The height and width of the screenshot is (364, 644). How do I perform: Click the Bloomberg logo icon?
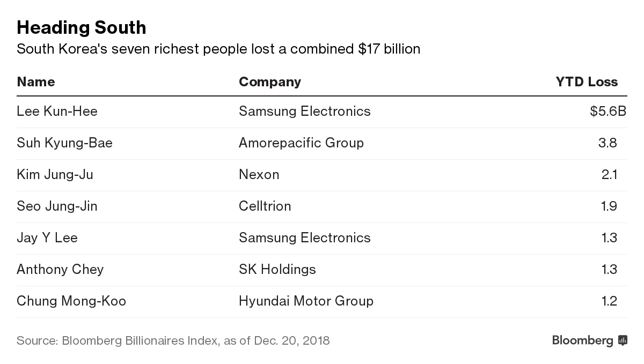pos(623,340)
